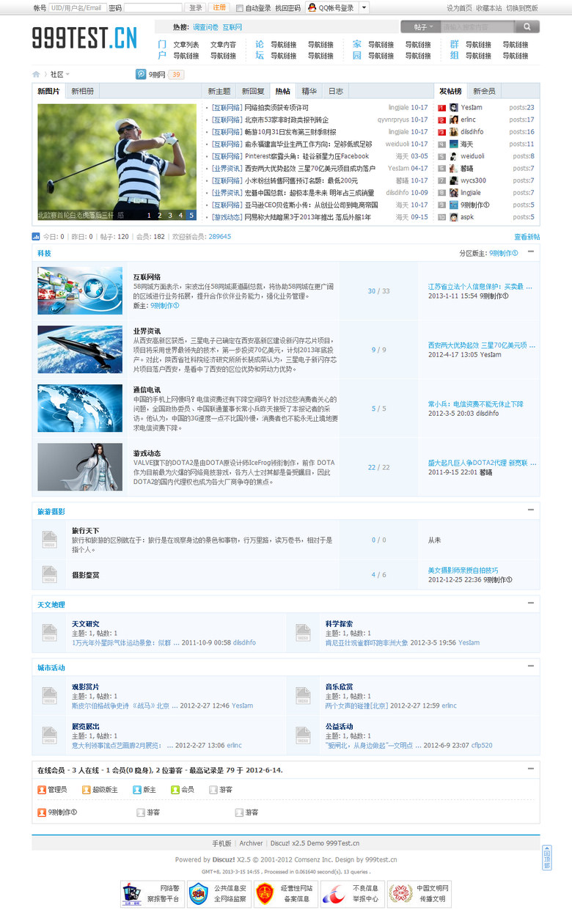Click the 注册 register button
Viewport: 572px width, 924px height.
[219, 8]
